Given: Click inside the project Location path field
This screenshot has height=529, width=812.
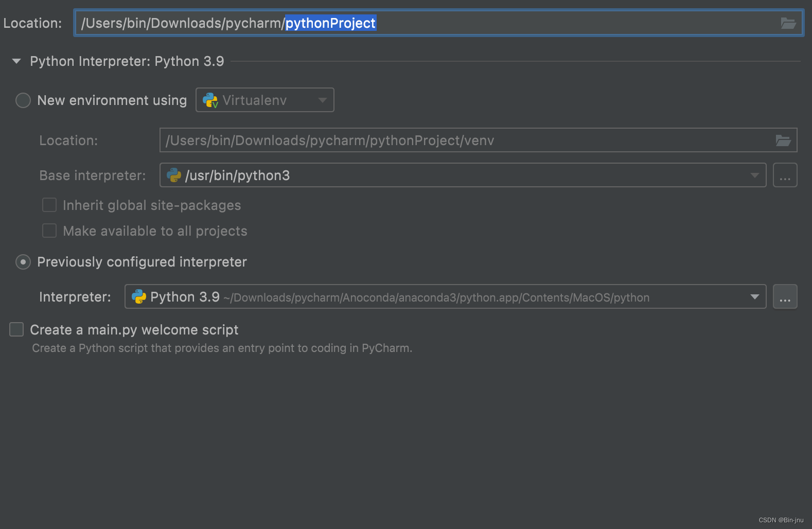Looking at the screenshot, I should [438, 23].
